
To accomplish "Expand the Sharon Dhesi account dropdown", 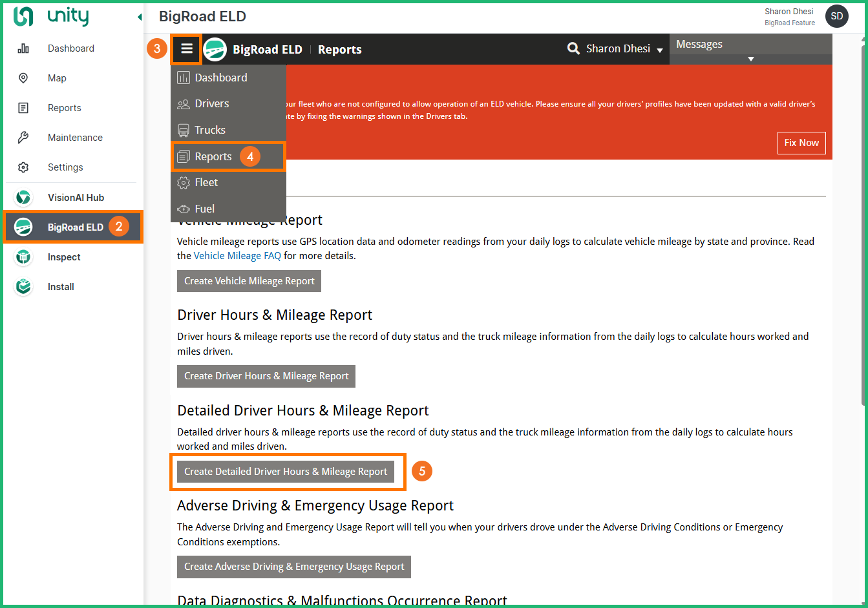I will (x=659, y=50).
